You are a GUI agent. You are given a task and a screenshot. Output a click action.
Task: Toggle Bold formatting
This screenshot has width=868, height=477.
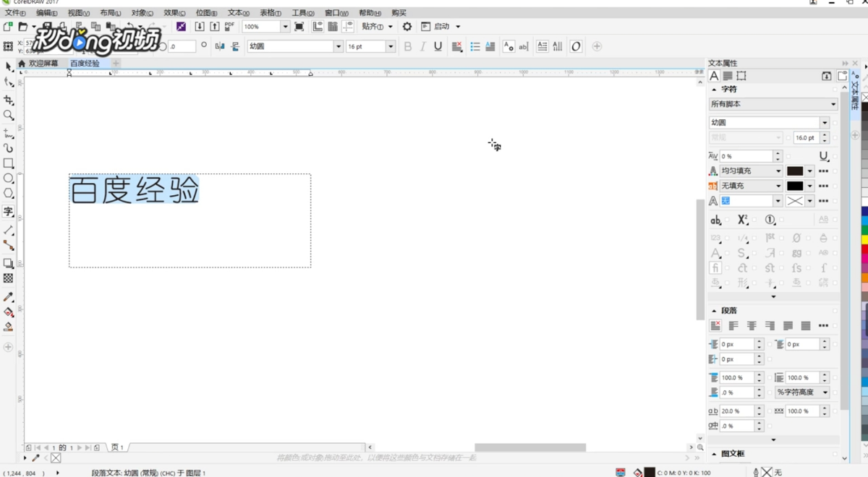pos(408,46)
